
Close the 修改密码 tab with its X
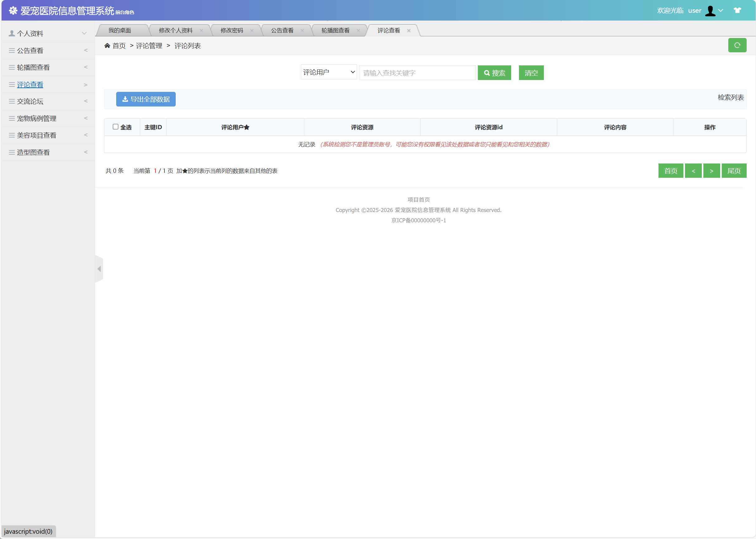pyautogui.click(x=252, y=31)
